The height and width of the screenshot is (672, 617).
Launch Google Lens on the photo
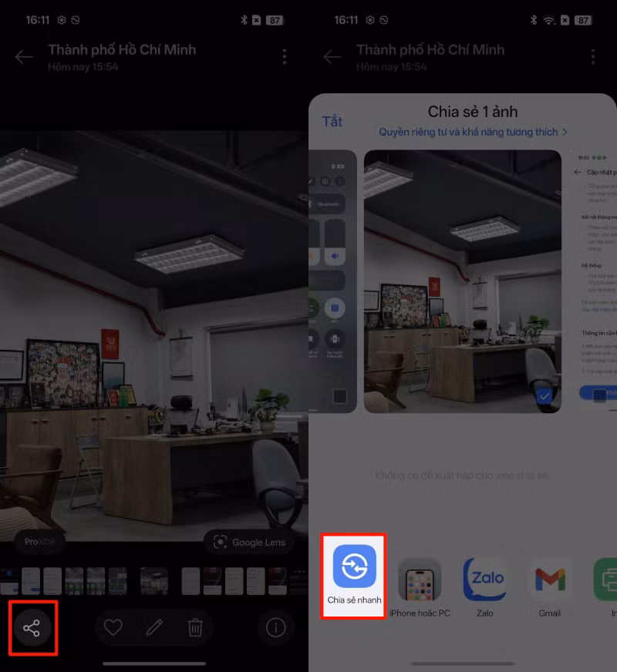pyautogui.click(x=250, y=543)
